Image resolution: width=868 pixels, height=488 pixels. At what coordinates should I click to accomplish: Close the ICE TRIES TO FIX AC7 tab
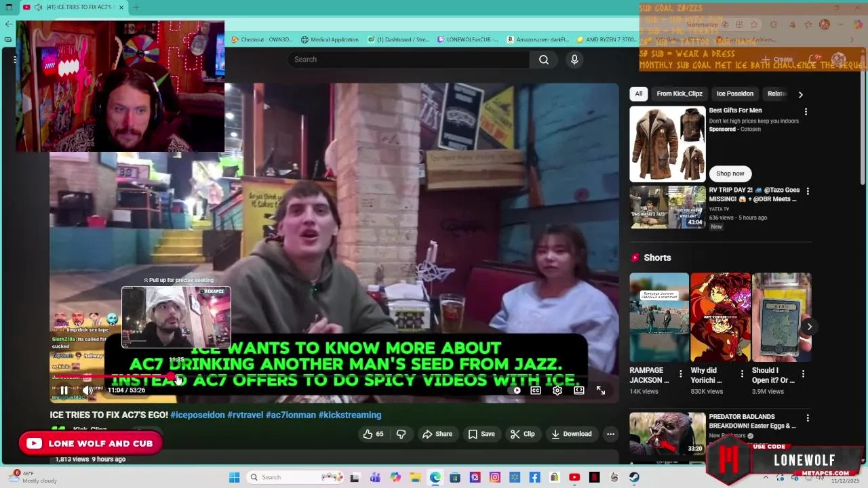tap(121, 7)
